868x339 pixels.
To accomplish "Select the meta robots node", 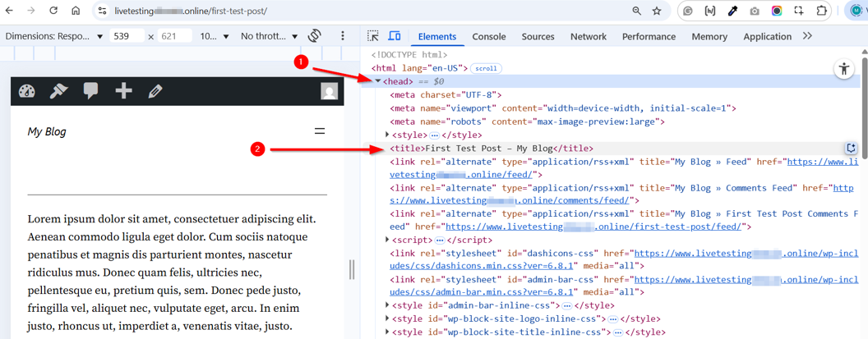I will 527,121.
